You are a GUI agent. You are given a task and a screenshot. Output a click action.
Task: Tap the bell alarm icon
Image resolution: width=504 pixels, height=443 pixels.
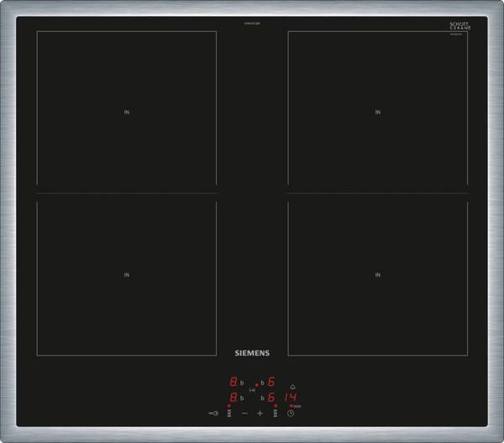coord(292,387)
